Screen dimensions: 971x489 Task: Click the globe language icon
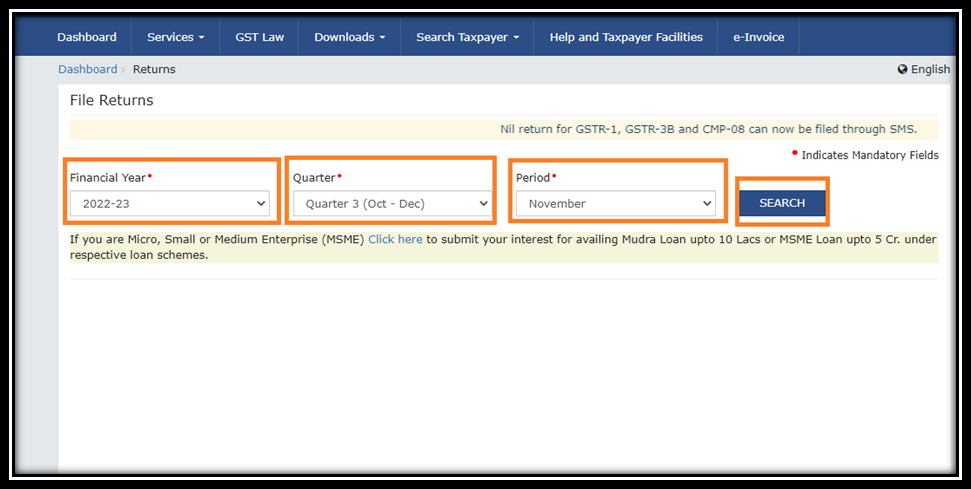902,69
